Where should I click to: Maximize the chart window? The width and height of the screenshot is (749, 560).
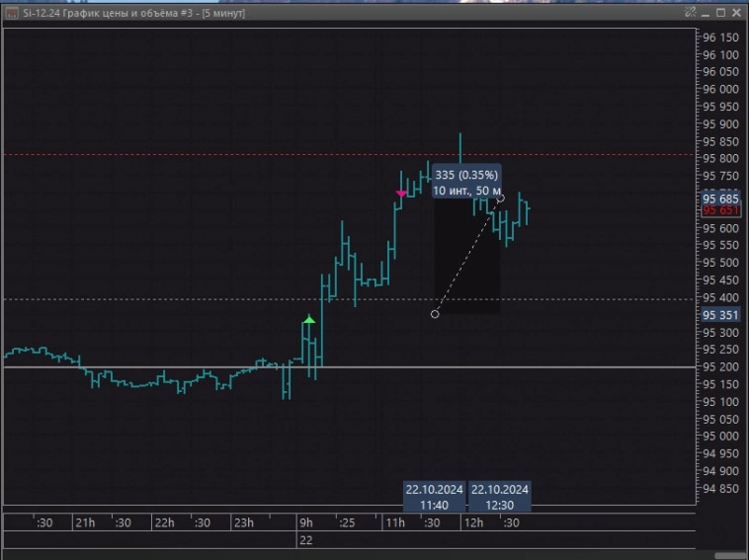[720, 13]
